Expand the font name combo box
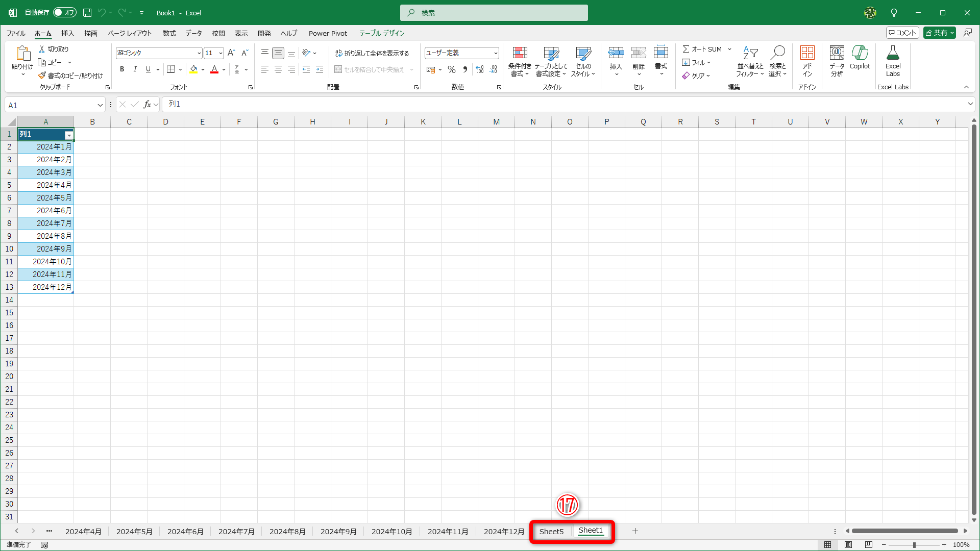Image resolution: width=980 pixels, height=551 pixels. click(199, 53)
